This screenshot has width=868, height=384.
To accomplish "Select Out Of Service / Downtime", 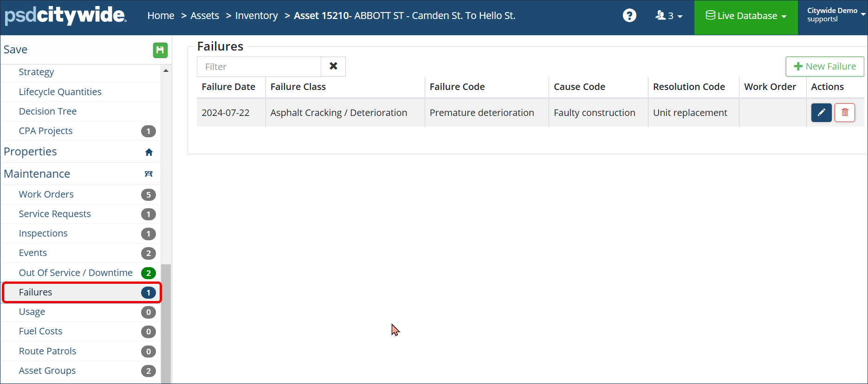I will point(76,273).
